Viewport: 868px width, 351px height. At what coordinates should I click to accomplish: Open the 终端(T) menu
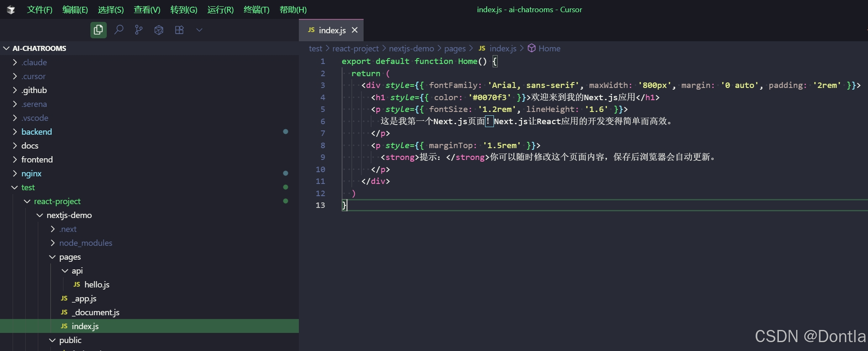pyautogui.click(x=256, y=10)
